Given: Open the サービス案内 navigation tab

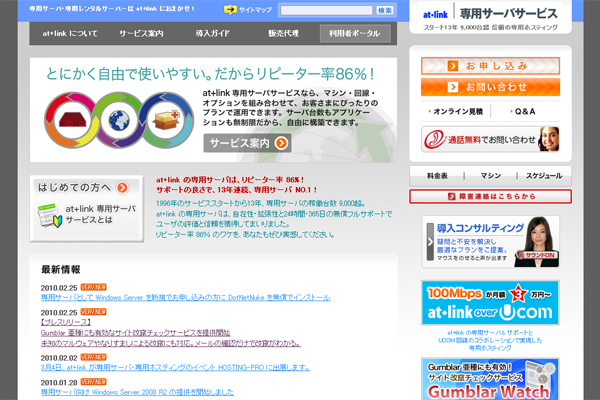Looking at the screenshot, I should point(141,34).
